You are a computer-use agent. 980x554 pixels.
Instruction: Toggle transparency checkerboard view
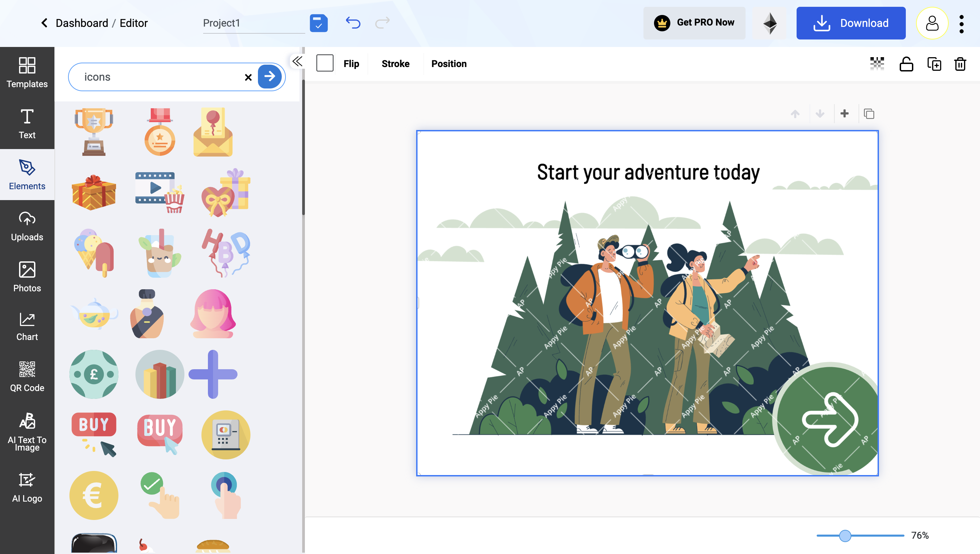click(877, 63)
